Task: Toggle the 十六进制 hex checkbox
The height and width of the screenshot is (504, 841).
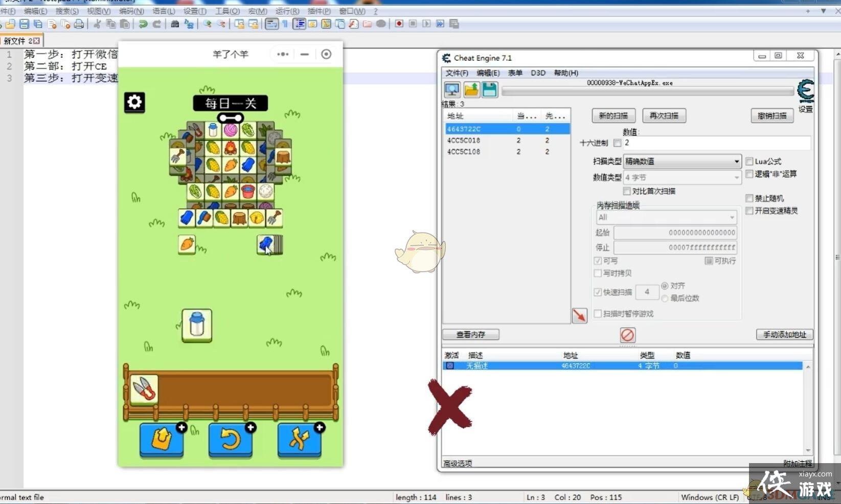Action: pos(618,143)
